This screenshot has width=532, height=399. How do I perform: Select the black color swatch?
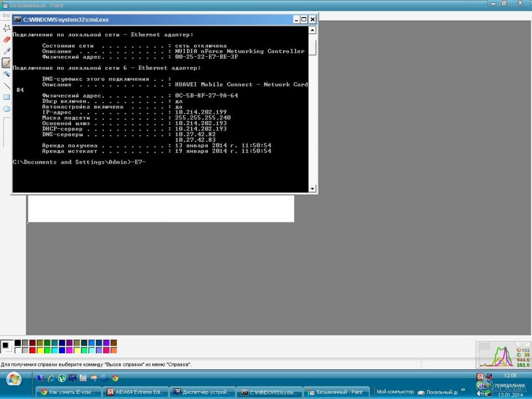click(18, 343)
